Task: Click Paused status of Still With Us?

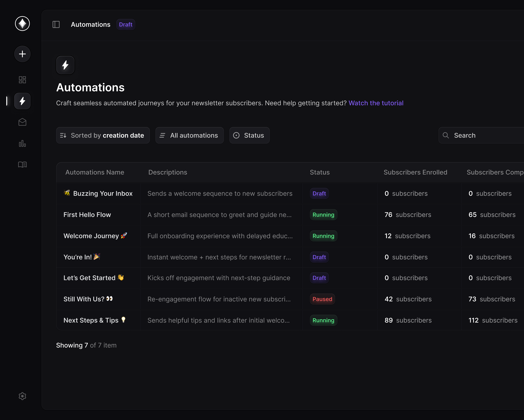Action: (322, 299)
